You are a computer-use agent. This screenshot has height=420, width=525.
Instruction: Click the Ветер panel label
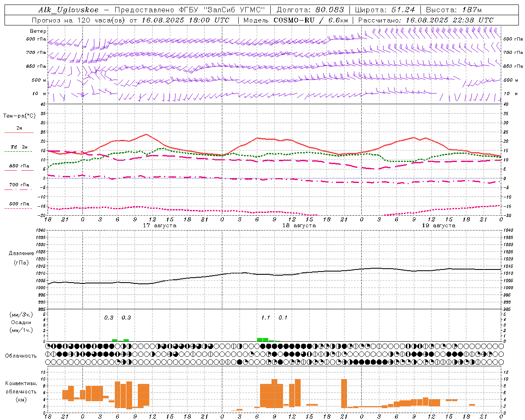(x=38, y=31)
